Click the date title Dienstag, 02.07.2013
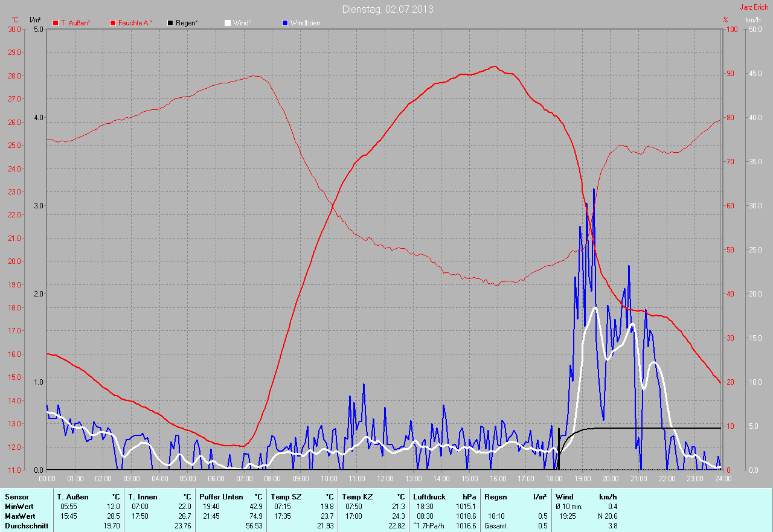The width and height of the screenshot is (773, 532). pyautogui.click(x=387, y=9)
